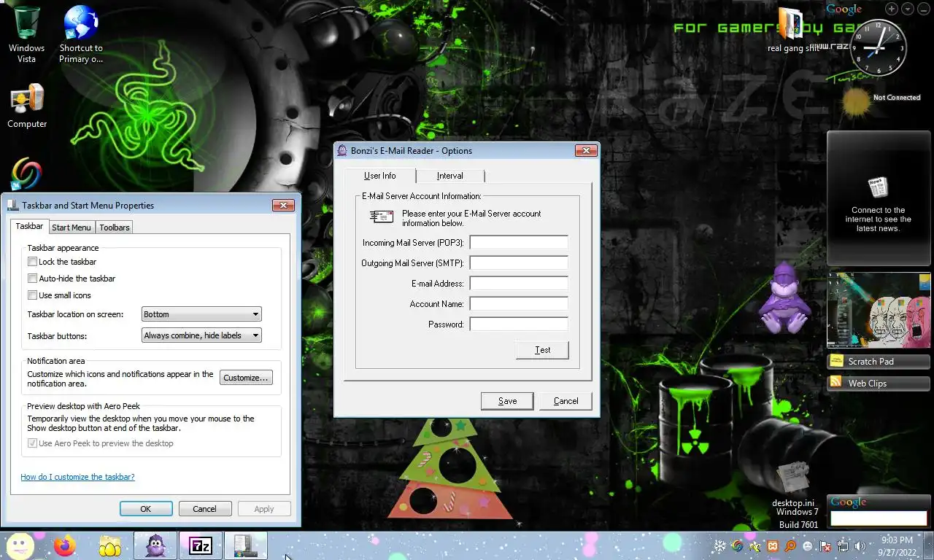Click the Test button in Bonzi options

[x=542, y=350]
